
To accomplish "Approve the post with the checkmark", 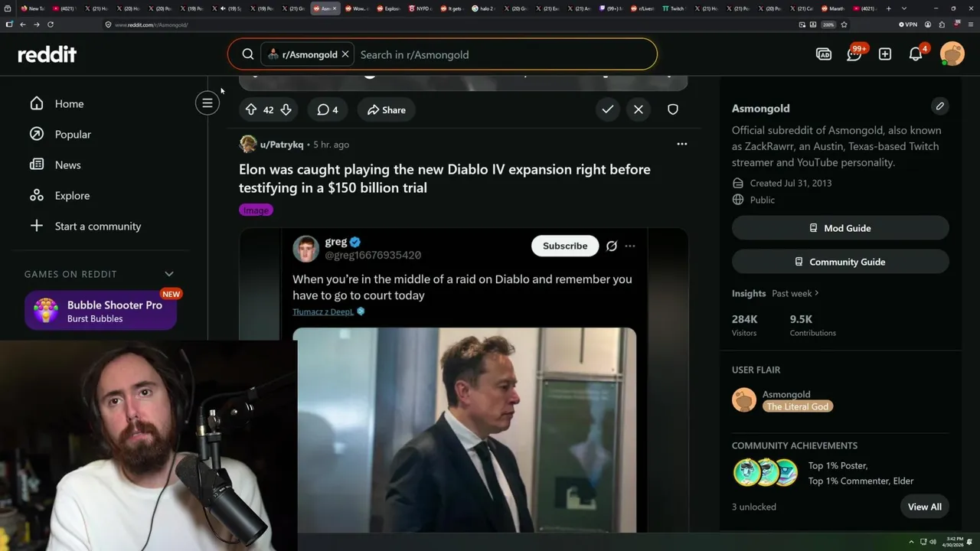I will point(608,109).
